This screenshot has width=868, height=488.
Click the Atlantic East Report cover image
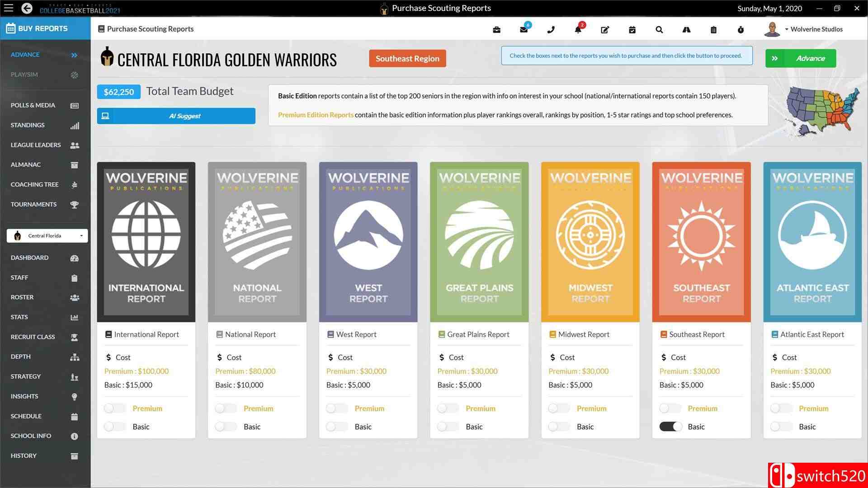812,242
